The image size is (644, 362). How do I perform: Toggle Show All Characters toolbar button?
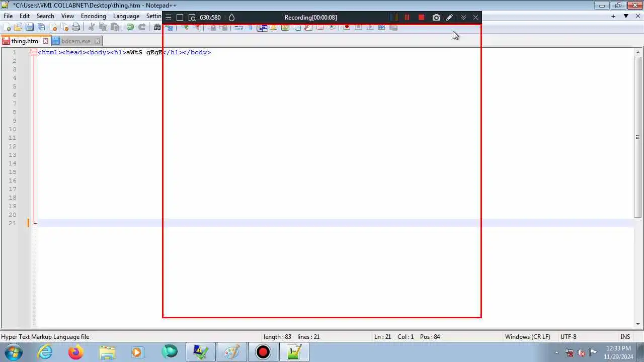(x=250, y=27)
